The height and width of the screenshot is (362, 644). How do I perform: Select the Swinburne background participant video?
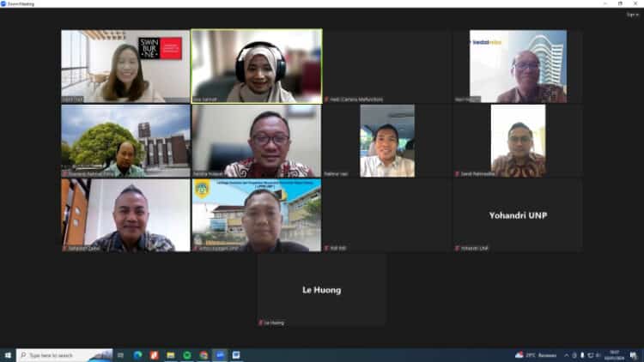pos(125,66)
